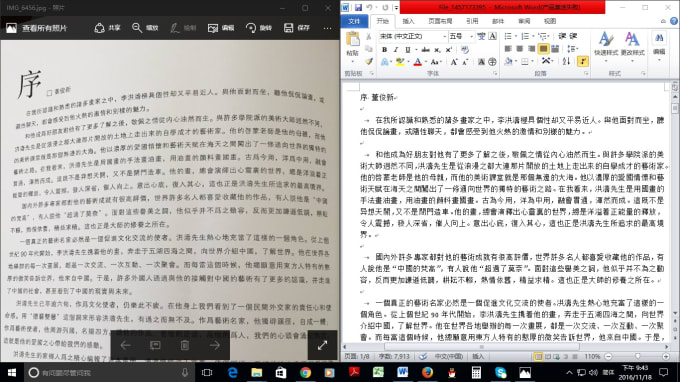Viewport: 680px width, 382px height.
Task: Click the character shading A icon
Action: (x=481, y=62)
